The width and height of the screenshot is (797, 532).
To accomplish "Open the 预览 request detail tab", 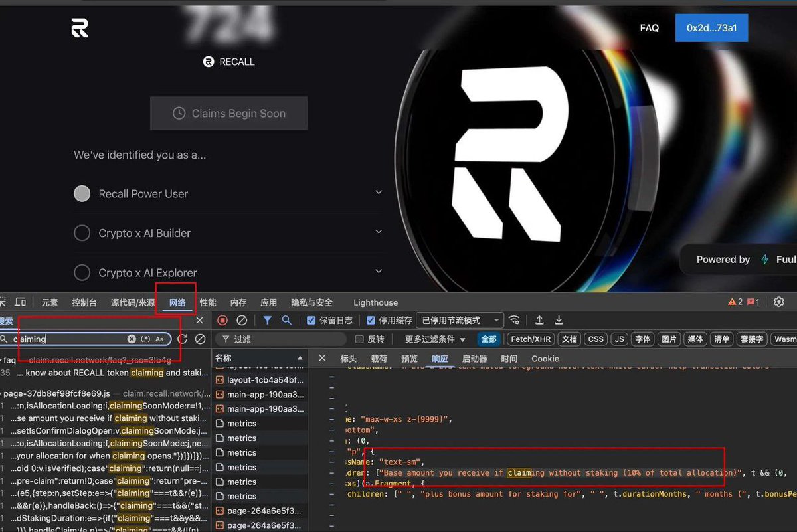I will click(409, 358).
